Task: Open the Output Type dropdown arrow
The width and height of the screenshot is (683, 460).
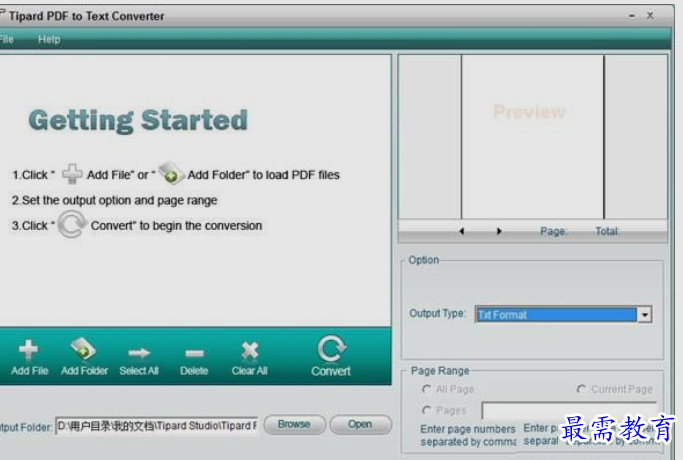Action: coord(644,314)
